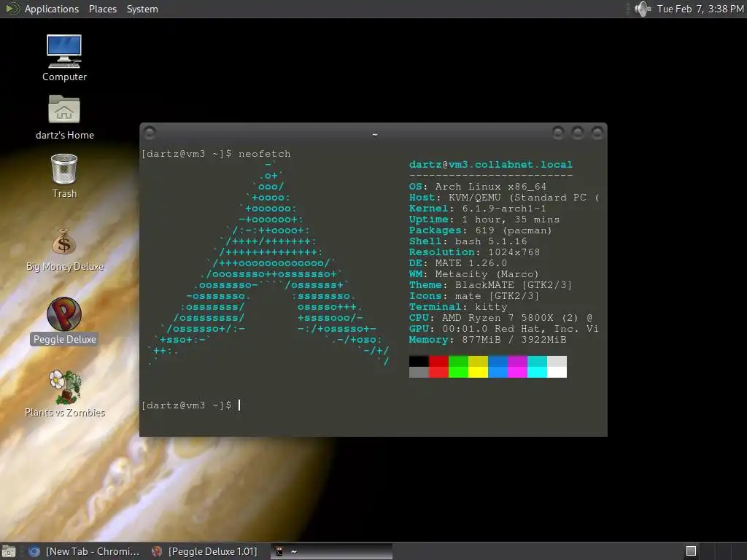
Task: Click the 'Host: KVM/QEMU' line
Action: point(503,197)
